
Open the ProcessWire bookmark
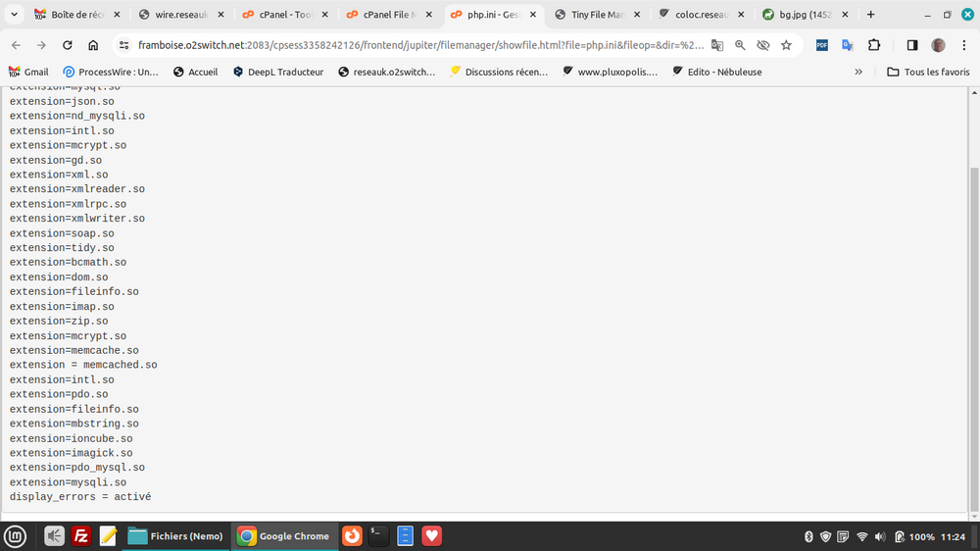point(111,72)
